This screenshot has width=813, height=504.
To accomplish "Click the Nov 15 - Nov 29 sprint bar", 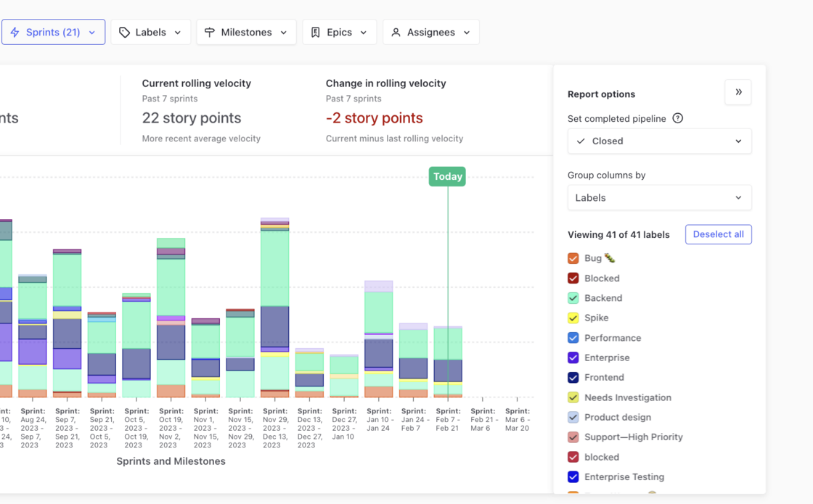I will [x=240, y=353].
